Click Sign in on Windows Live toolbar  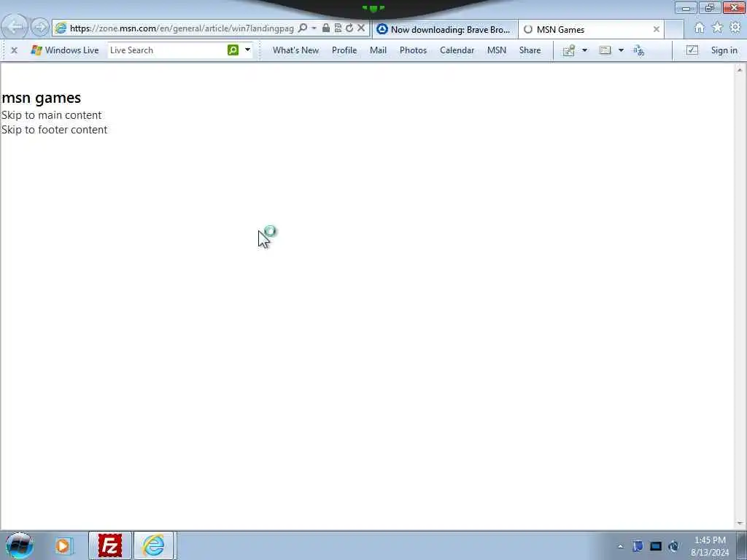(724, 50)
